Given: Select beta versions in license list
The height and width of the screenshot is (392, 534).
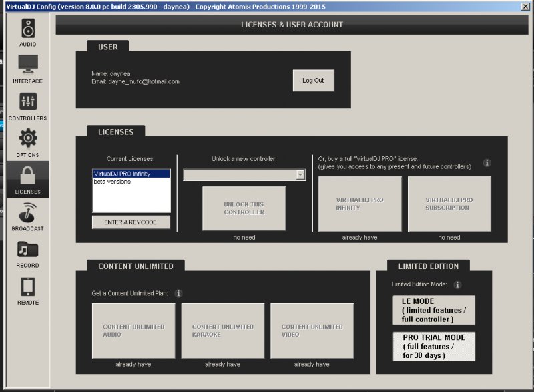Looking at the screenshot, I should click(x=131, y=182).
